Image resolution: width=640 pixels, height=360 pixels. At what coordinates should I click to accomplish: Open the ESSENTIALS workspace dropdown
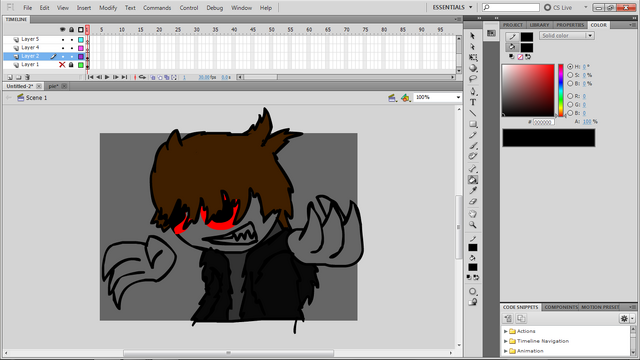(452, 7)
